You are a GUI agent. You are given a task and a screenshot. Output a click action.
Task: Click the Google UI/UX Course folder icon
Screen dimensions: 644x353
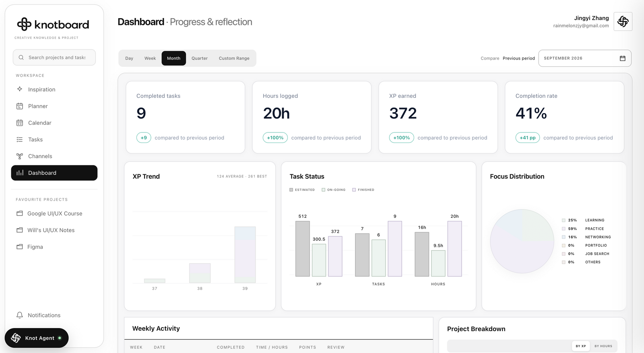[20, 213]
